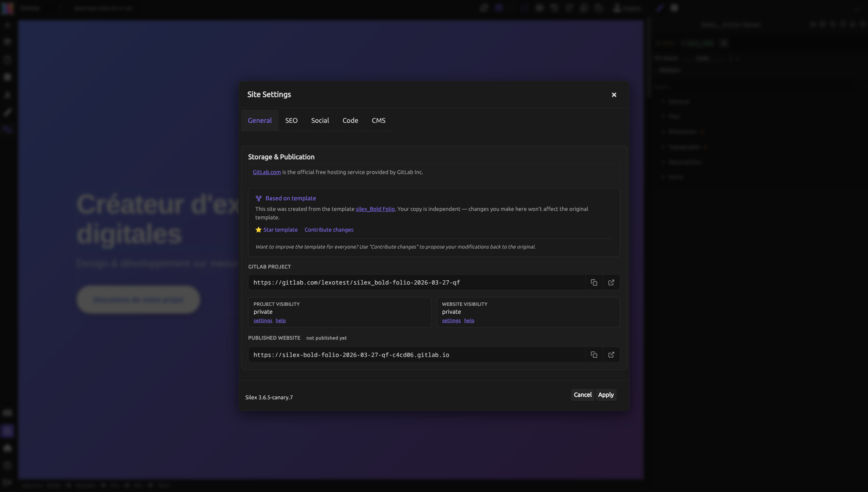Viewport: 868px width, 492px height.
Task: Copy the GitLab project URL
Action: (593, 282)
